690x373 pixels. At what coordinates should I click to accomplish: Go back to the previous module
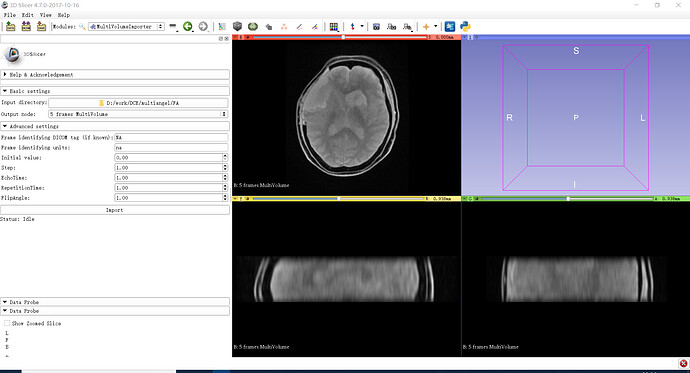click(x=188, y=26)
